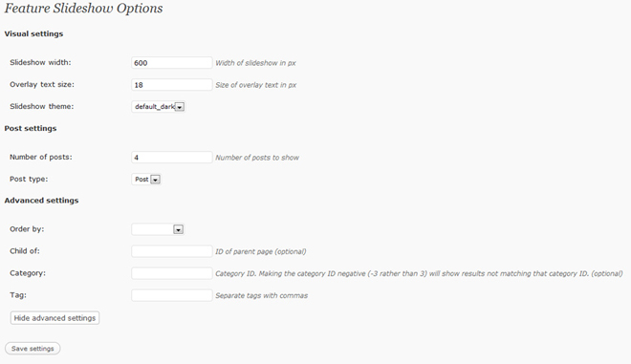631x364 pixels.
Task: Click the Overlay text size label
Action: pos(42,84)
